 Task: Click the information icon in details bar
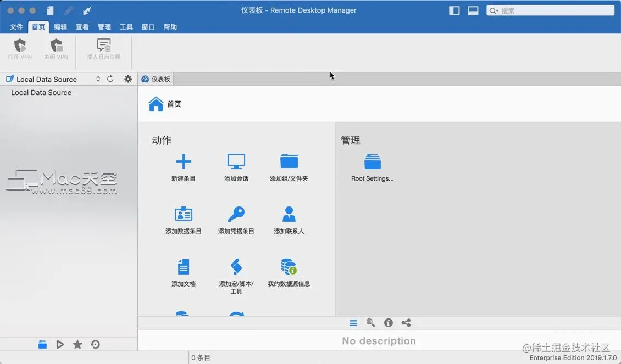coord(388,323)
